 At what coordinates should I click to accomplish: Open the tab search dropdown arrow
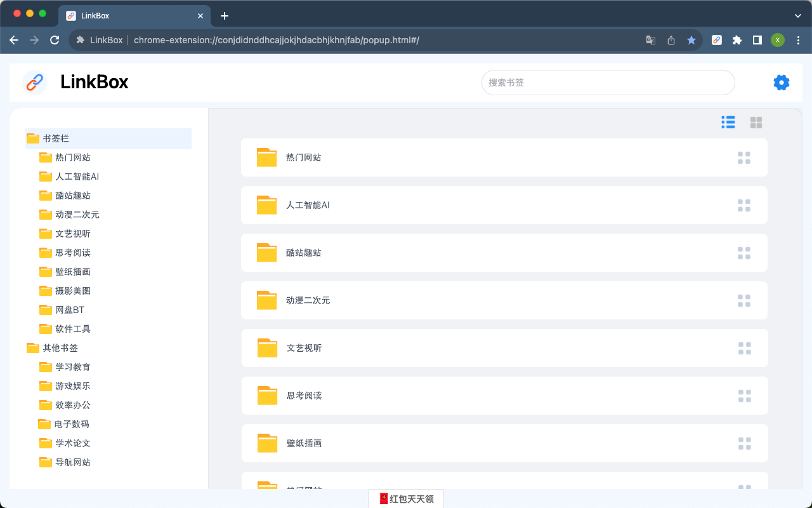pos(798,15)
